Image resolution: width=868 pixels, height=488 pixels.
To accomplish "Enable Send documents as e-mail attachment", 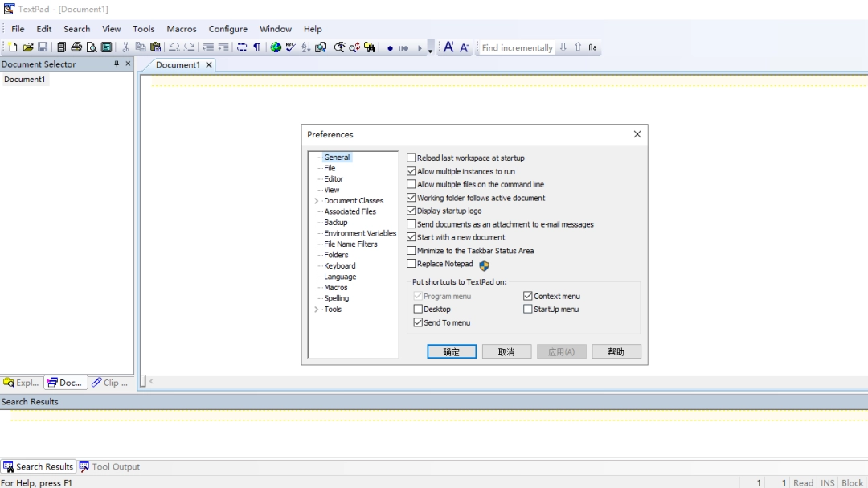I will (x=411, y=224).
